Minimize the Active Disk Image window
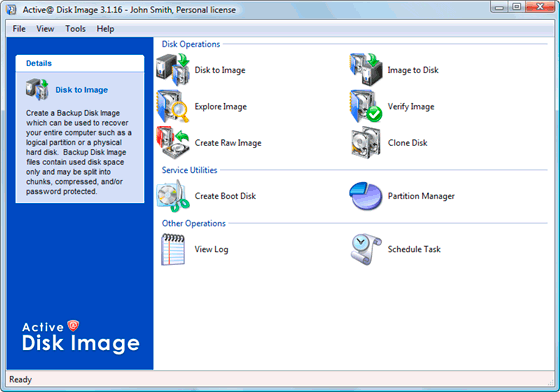Image resolution: width=560 pixels, height=392 pixels. pos(499,7)
